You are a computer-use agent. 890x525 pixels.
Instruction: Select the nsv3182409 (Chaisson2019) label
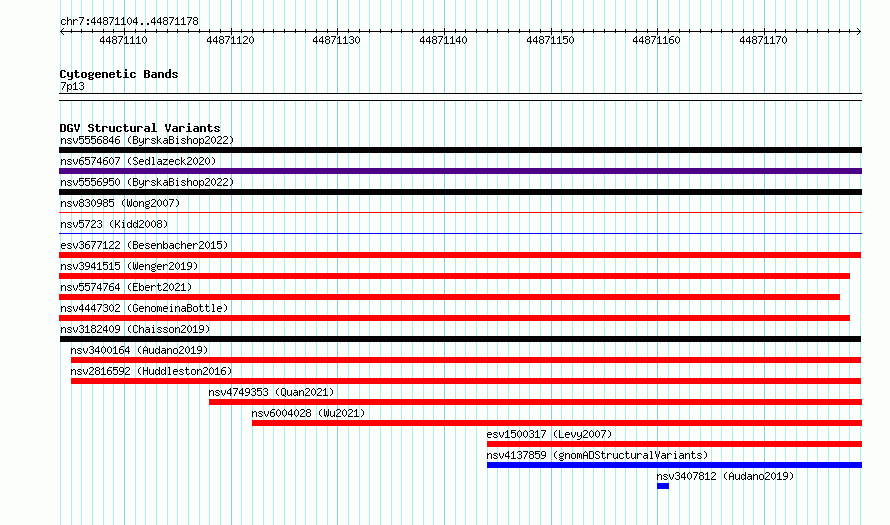[x=135, y=329]
